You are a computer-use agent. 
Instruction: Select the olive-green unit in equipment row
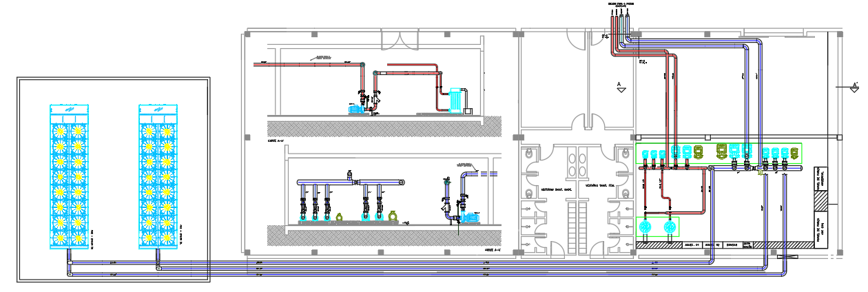(x=721, y=151)
